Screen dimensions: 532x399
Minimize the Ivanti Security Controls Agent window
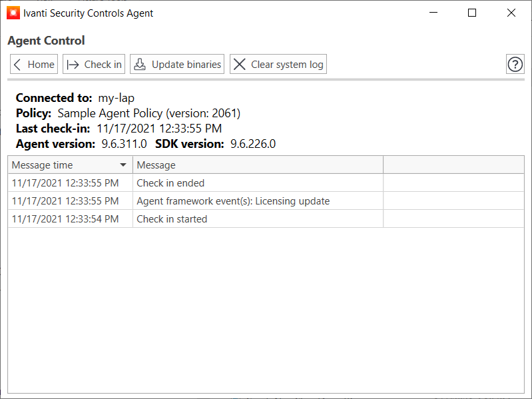pos(433,13)
